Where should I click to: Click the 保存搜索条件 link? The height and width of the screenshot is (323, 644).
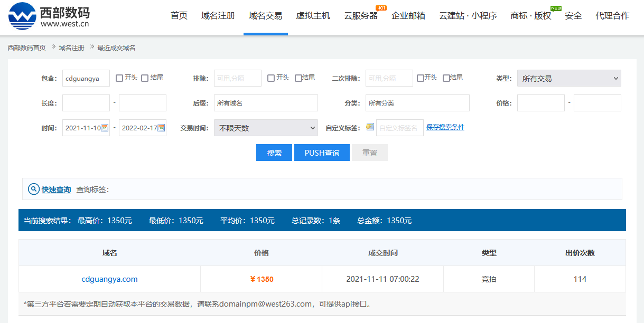(445, 127)
